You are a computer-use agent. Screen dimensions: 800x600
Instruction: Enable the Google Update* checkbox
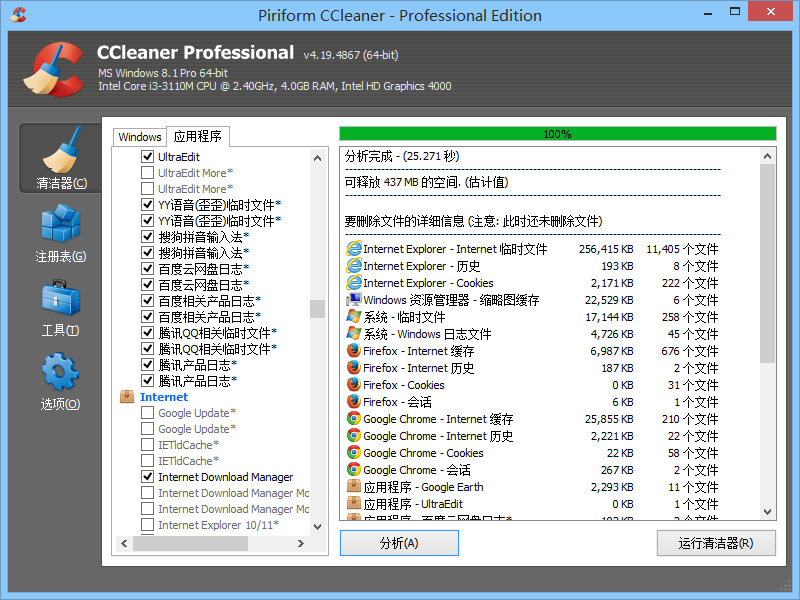click(148, 413)
